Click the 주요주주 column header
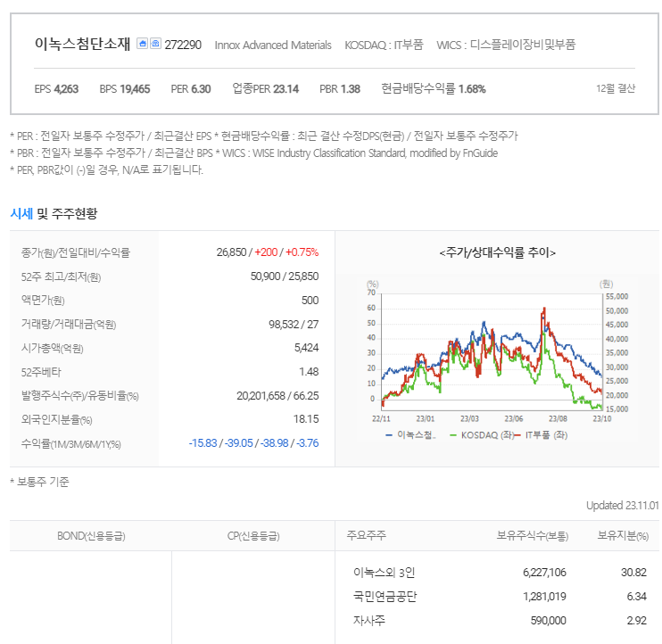This screenshot has width=662, height=644. 366,535
